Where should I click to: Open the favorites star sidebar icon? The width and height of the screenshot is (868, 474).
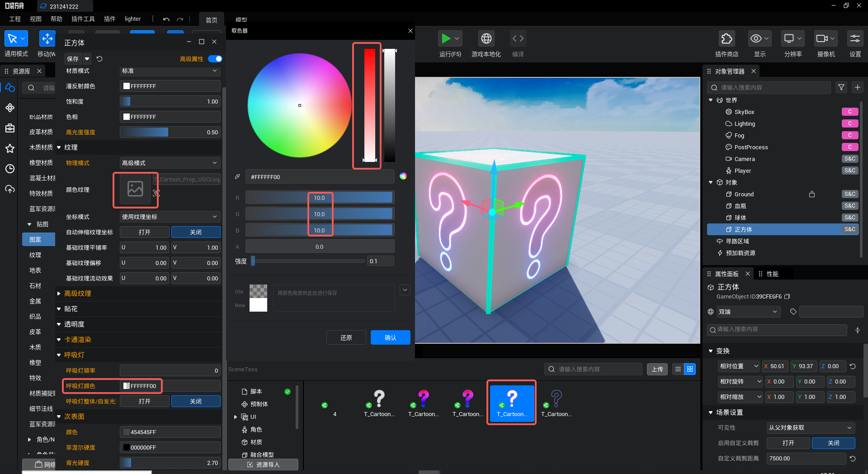coord(10,148)
